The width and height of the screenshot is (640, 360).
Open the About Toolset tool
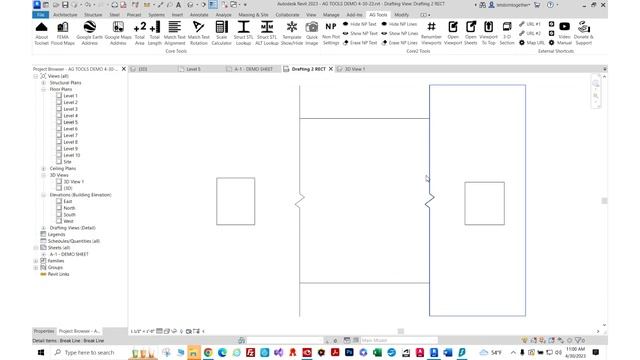coord(42,33)
